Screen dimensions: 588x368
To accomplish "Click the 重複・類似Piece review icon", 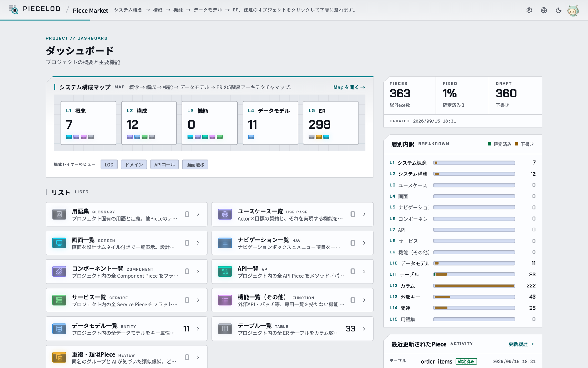I will click(x=59, y=357).
